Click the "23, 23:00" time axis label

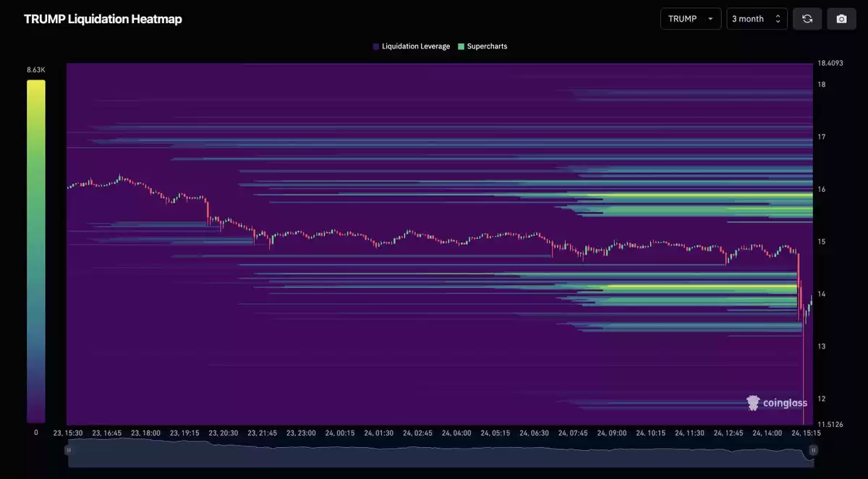point(301,433)
